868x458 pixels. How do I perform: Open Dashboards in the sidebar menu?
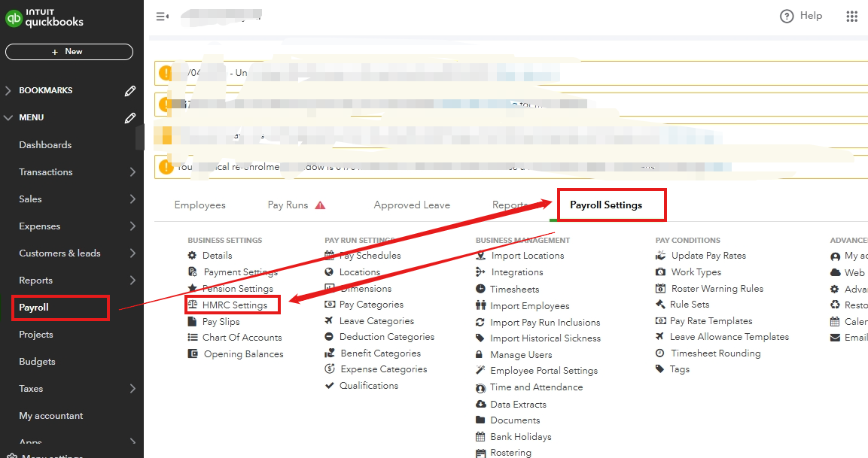(45, 145)
